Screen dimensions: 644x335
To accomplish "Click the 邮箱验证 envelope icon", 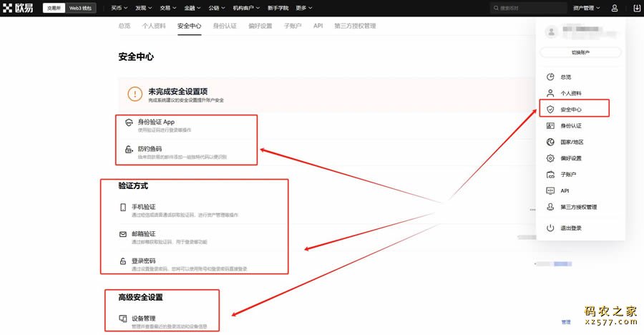I will 123,234.
